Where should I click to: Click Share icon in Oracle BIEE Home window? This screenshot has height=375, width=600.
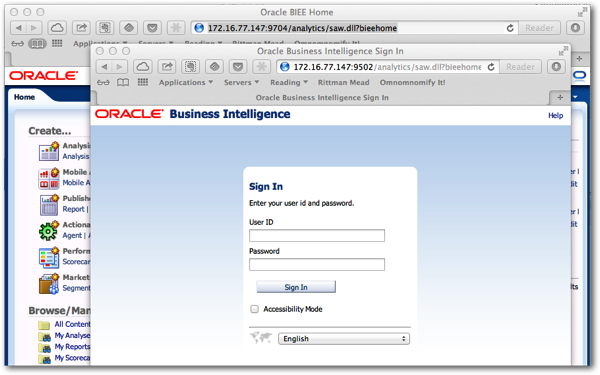[81, 28]
